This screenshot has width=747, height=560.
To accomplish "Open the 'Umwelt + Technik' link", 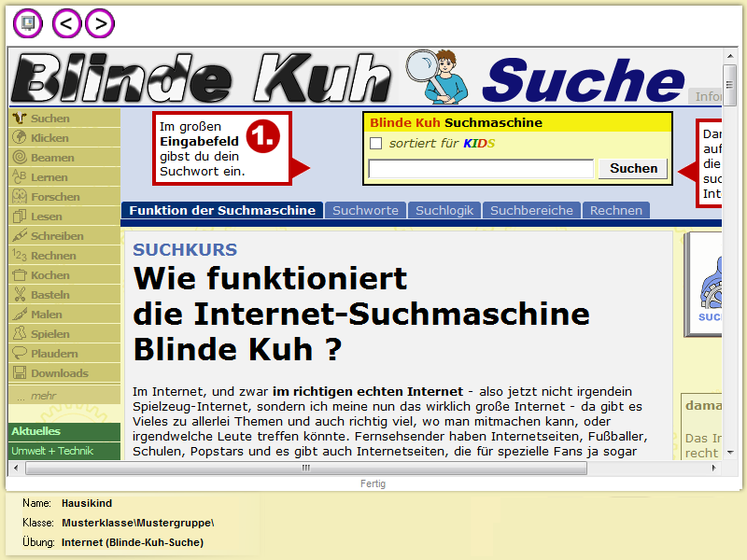I will click(52, 451).
